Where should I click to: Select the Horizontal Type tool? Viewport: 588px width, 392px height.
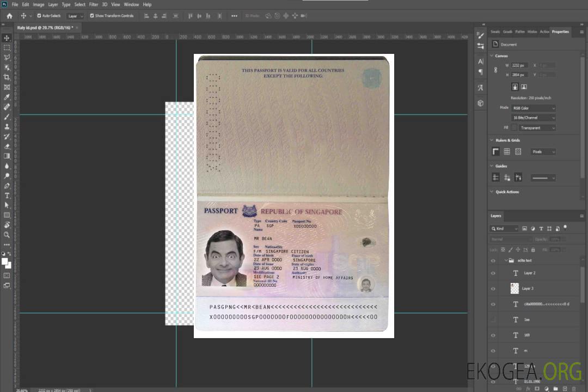7,195
